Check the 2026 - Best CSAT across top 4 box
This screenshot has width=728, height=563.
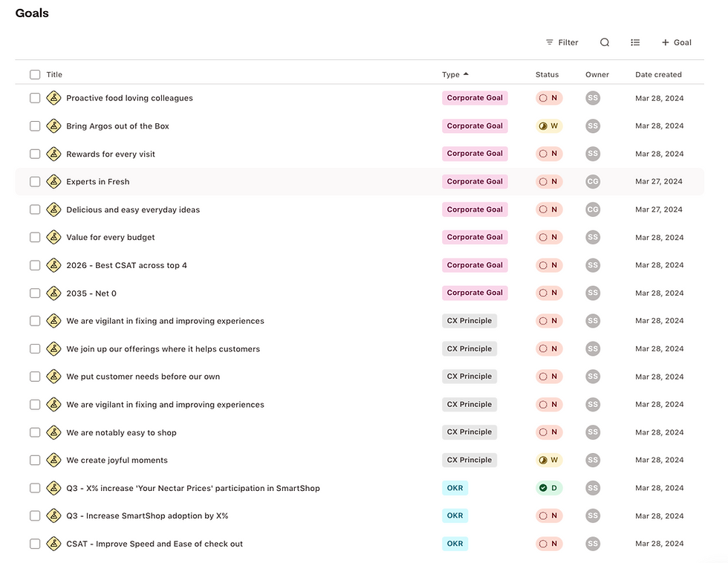coord(35,265)
